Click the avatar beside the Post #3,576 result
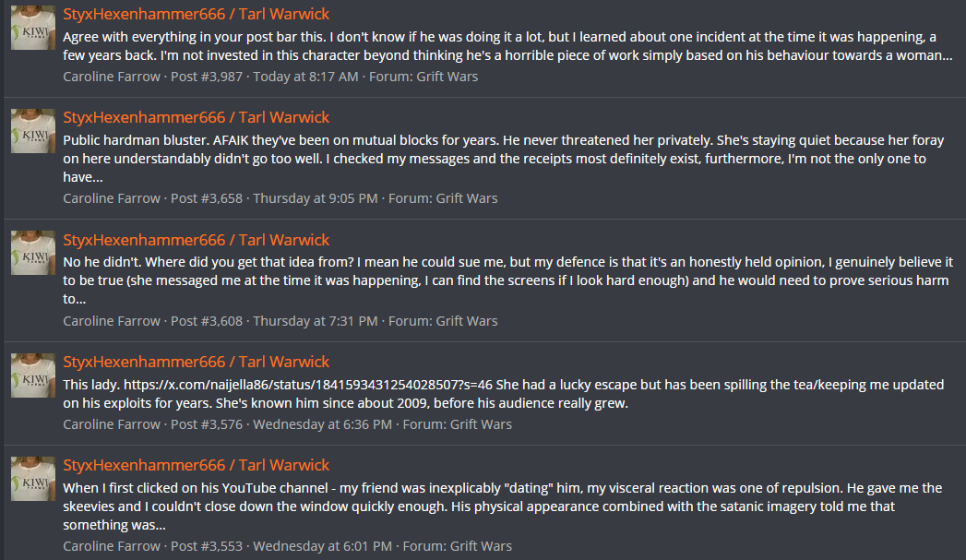 [x=33, y=375]
